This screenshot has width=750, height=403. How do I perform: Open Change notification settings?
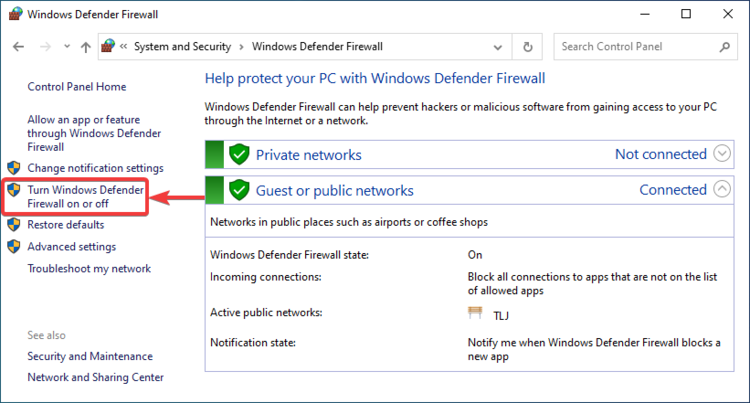click(95, 168)
